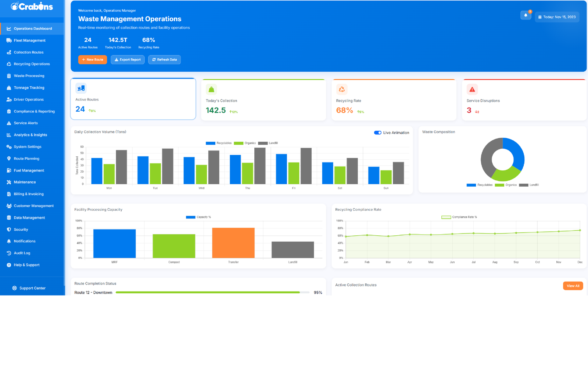Click the notification bell icon
Screen dimensions: 588x376
point(526,15)
